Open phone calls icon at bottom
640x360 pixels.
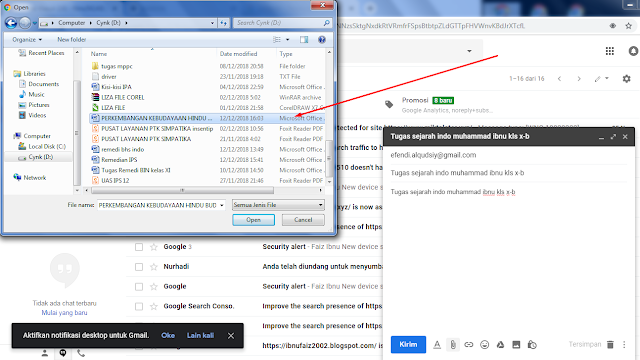[x=81, y=353]
